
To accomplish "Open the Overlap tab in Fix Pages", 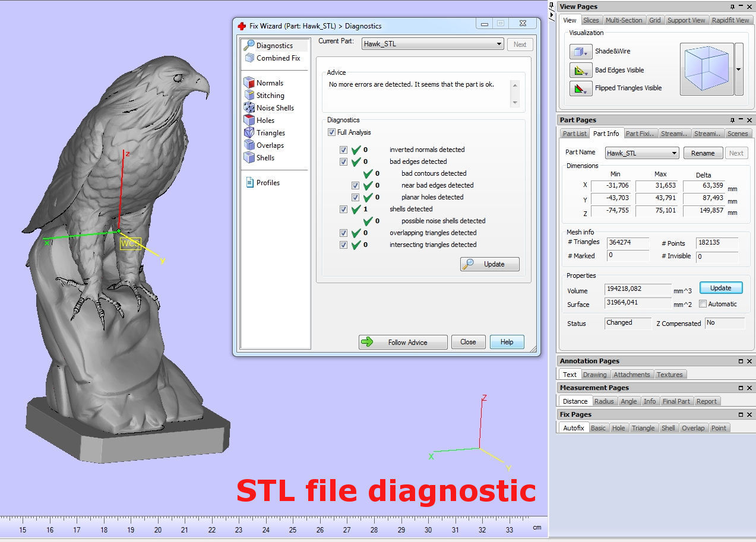I will (x=693, y=428).
